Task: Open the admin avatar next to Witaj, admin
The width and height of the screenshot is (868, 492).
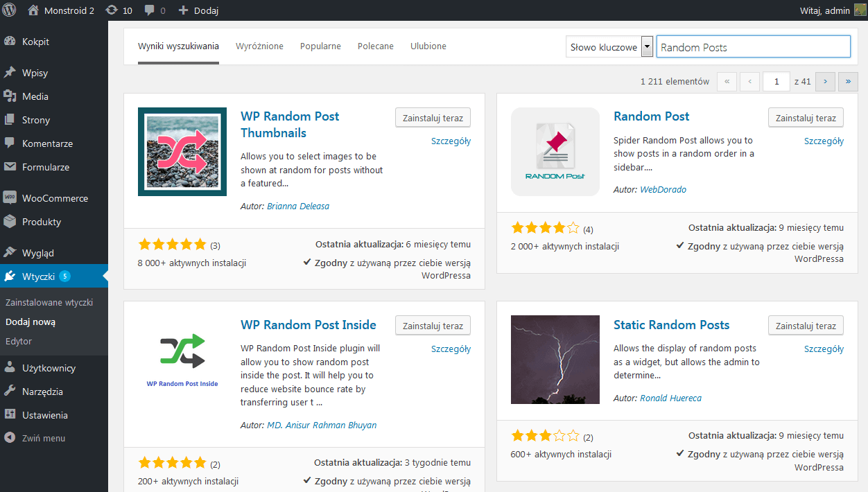Action: (860, 10)
